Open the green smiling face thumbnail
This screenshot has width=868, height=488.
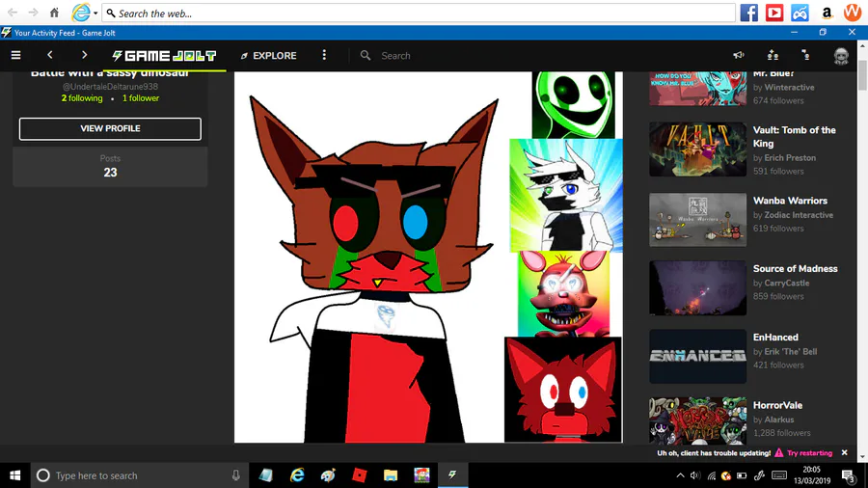[x=574, y=104]
